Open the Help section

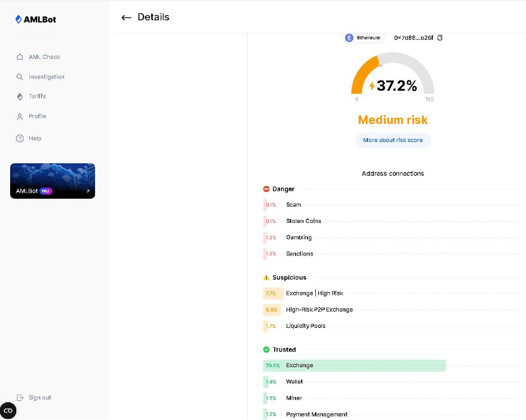point(29,139)
